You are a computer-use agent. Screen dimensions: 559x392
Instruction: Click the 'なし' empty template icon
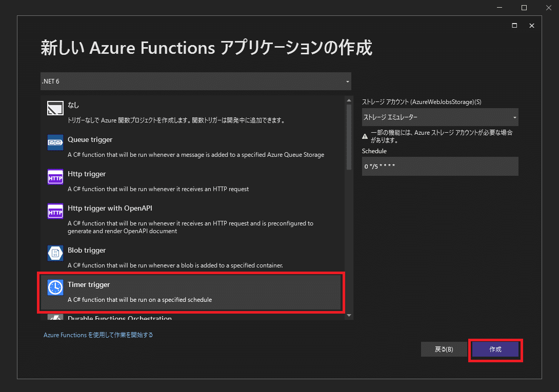pos(55,108)
